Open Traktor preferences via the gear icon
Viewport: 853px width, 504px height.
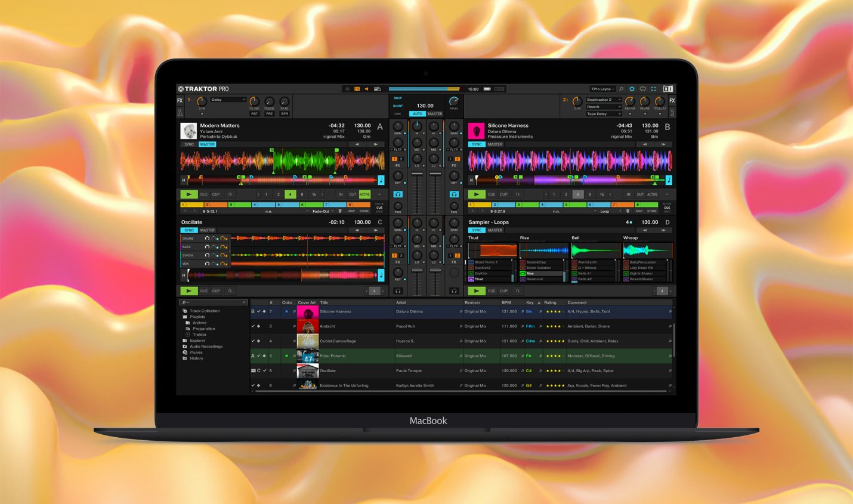(x=632, y=89)
